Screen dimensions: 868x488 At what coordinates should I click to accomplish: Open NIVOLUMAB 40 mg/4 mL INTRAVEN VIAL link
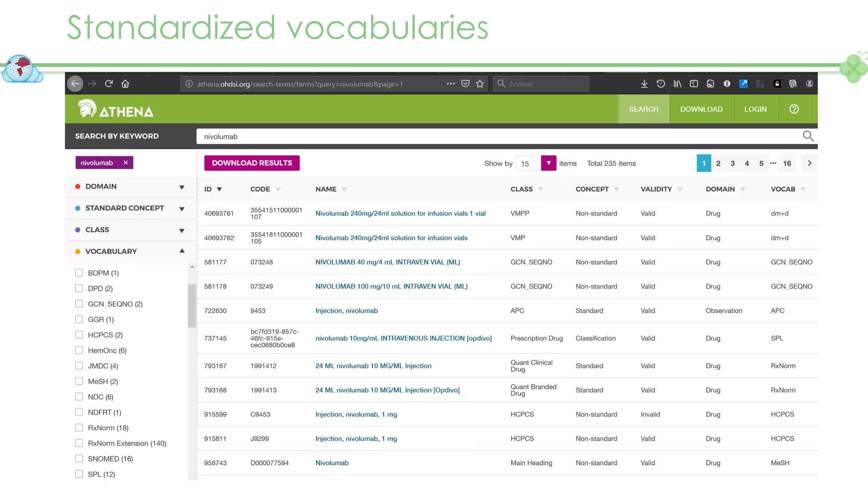click(388, 262)
